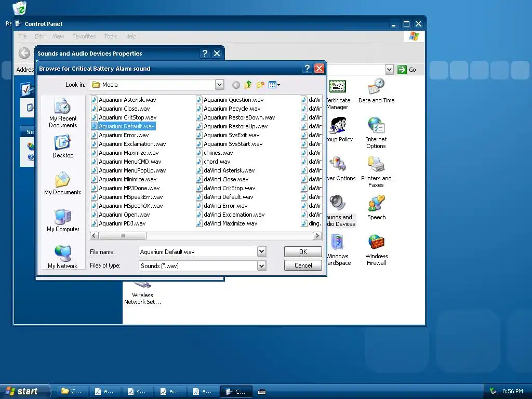
Task: Click the system clock showing 8:56 PM
Action: tap(513, 391)
